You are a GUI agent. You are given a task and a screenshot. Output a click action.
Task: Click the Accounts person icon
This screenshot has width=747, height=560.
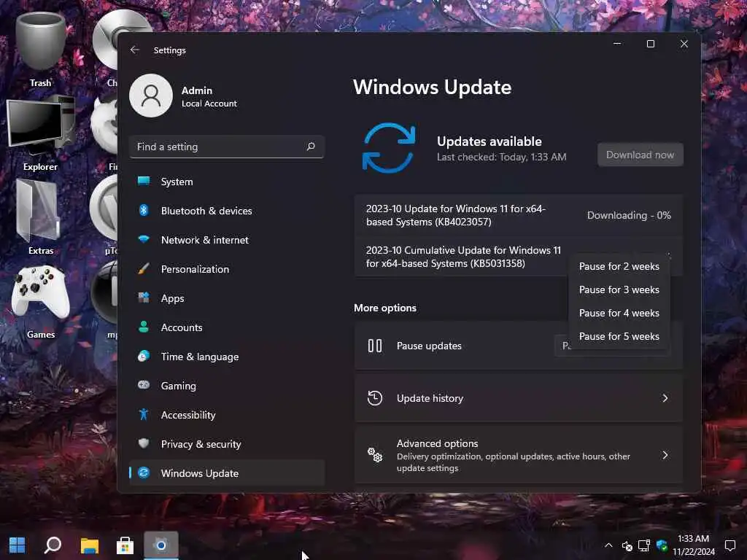click(144, 327)
